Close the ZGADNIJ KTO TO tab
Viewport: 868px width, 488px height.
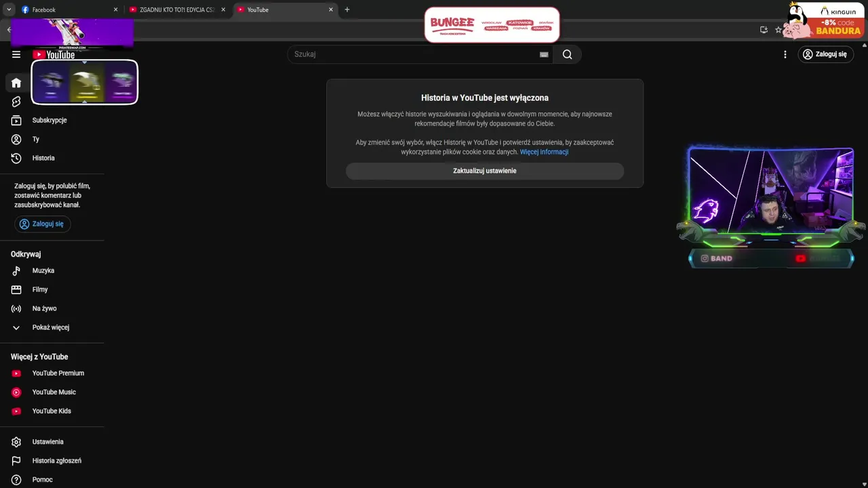point(224,9)
